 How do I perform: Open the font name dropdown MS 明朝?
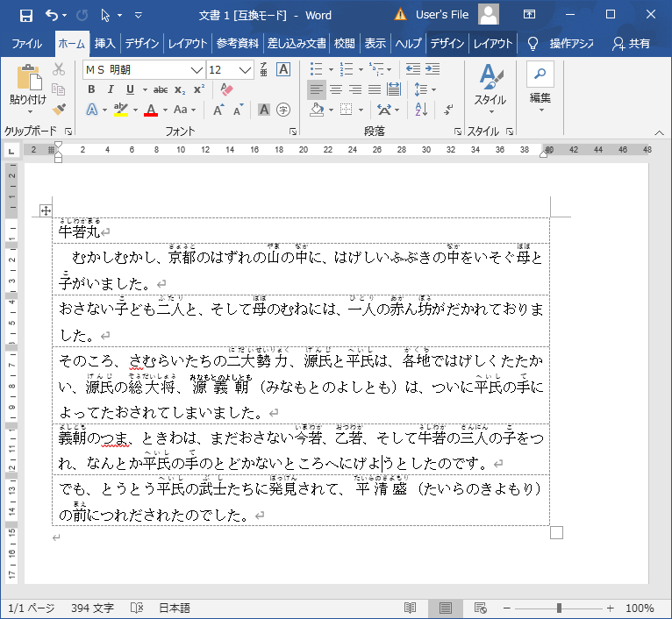click(x=144, y=69)
